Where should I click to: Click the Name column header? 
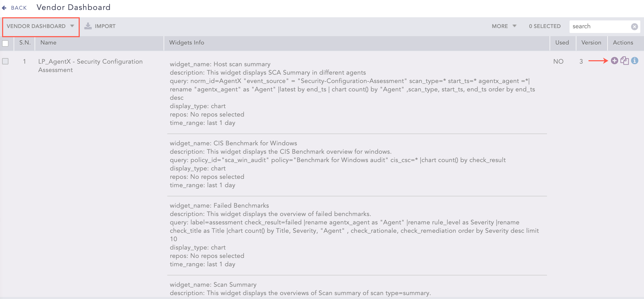[x=49, y=43]
